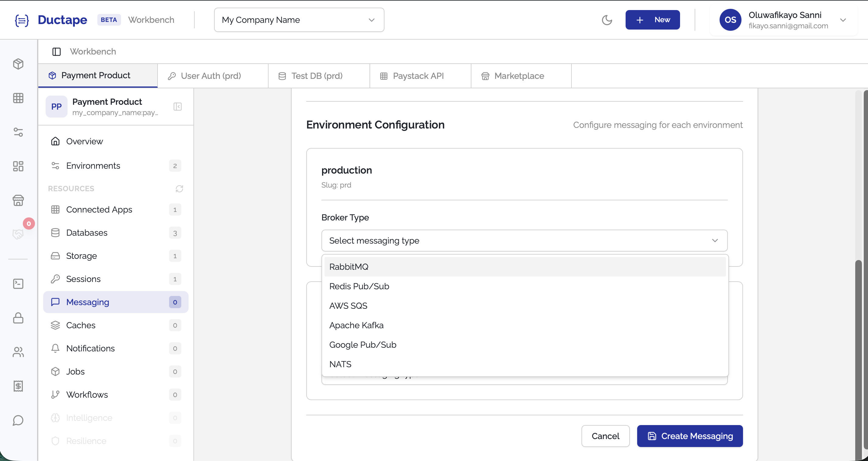The image size is (868, 461).
Task: Open the Terminal icon in the left sidebar
Action: click(18, 283)
